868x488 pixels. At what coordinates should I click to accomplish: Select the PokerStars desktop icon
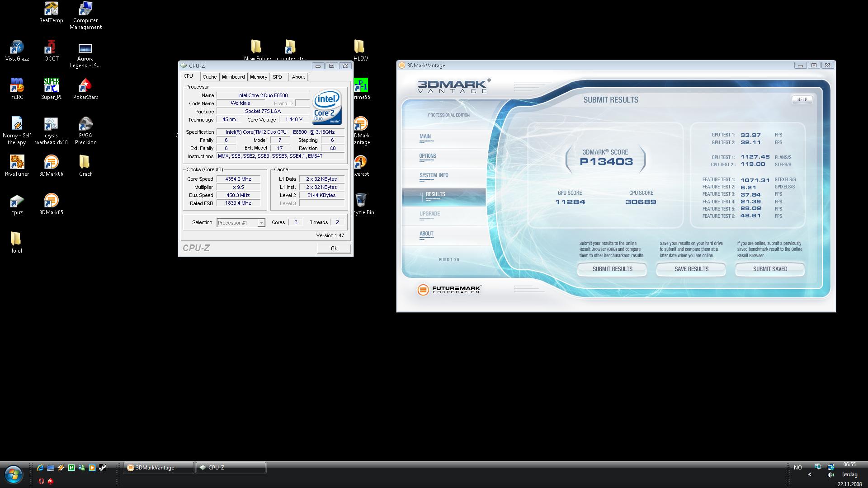(85, 89)
